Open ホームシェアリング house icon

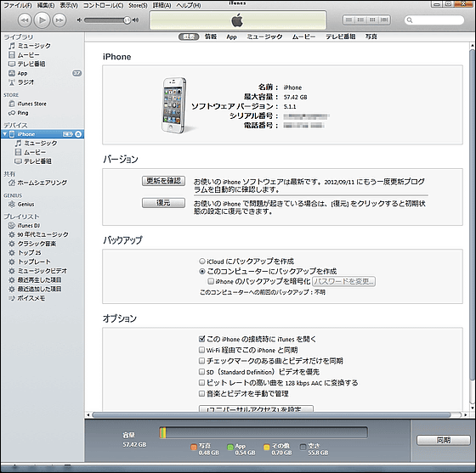(12, 183)
